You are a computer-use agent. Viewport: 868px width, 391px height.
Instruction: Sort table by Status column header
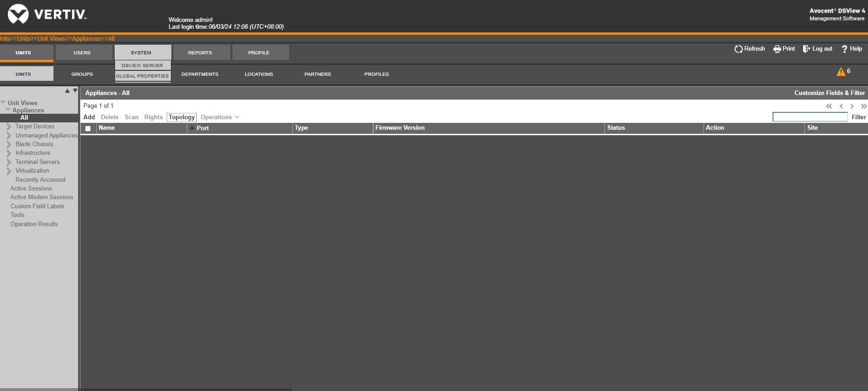point(616,128)
